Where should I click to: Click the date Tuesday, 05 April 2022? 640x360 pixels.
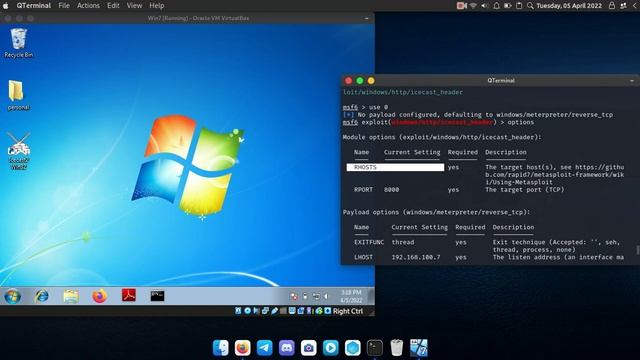click(x=569, y=6)
